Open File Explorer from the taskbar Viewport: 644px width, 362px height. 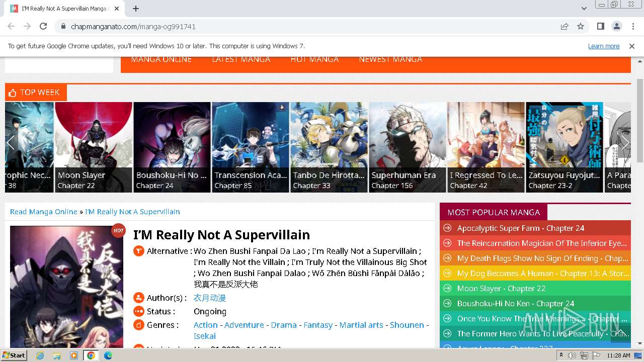tap(57, 355)
